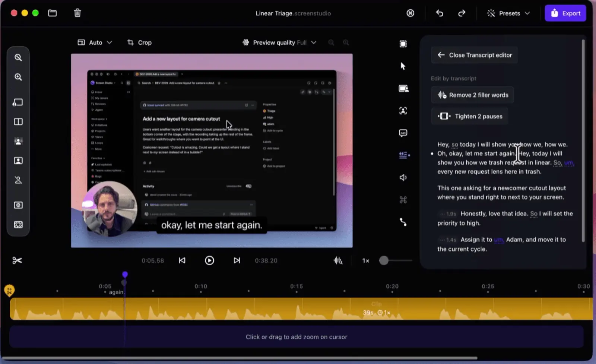Click the Export button
596x364 pixels.
(565, 13)
